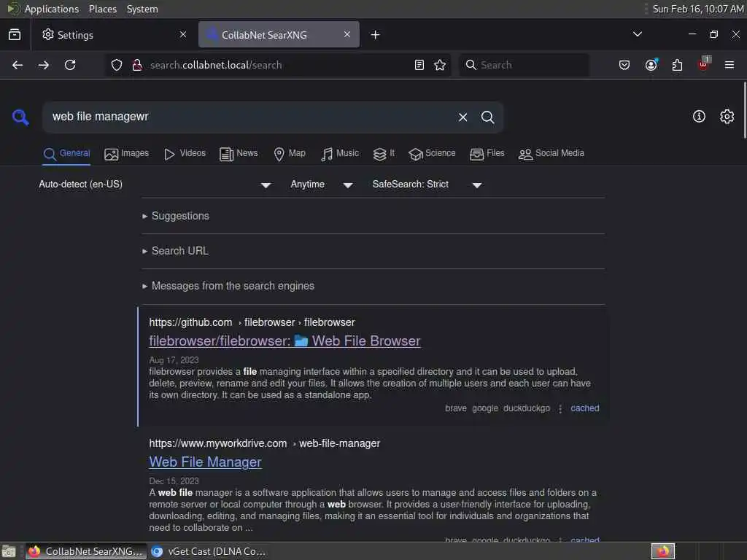Toggle reader view icon

tap(419, 65)
